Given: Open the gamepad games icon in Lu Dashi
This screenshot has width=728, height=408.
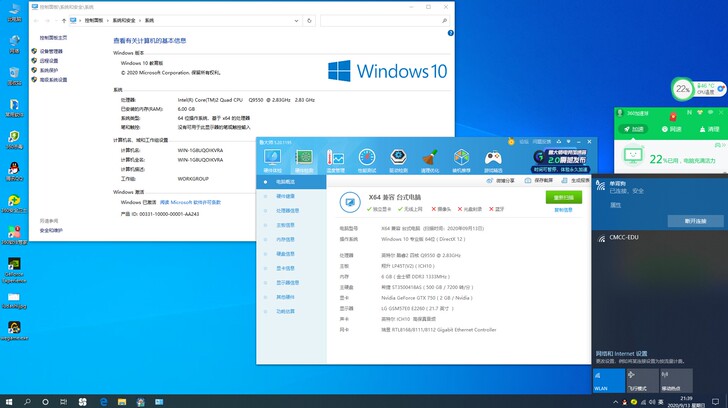Looking at the screenshot, I should pyautogui.click(x=493, y=161).
